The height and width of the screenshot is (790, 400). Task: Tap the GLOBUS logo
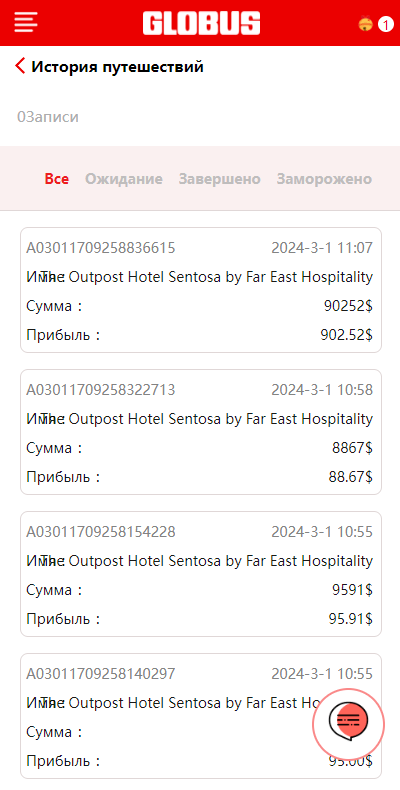[201, 23]
